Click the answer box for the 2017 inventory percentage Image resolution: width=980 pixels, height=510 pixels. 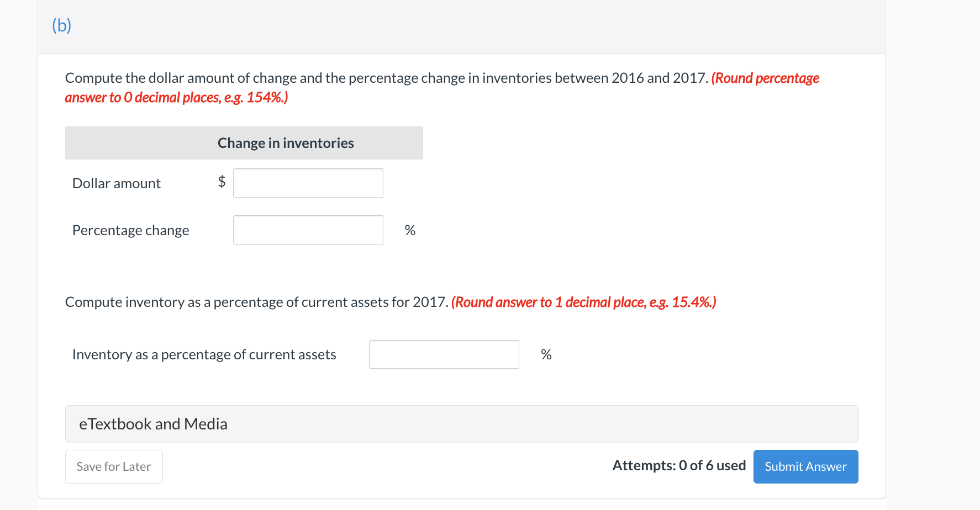[444, 354]
